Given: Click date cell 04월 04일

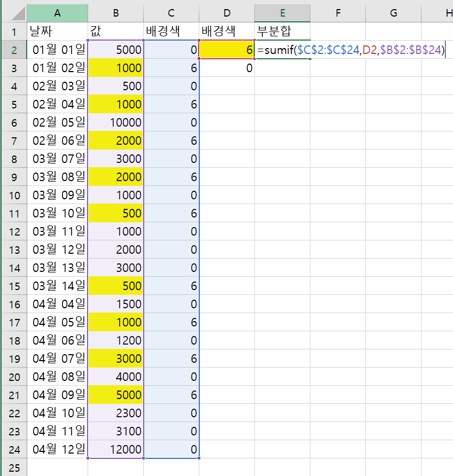Looking at the screenshot, I should pos(57,304).
